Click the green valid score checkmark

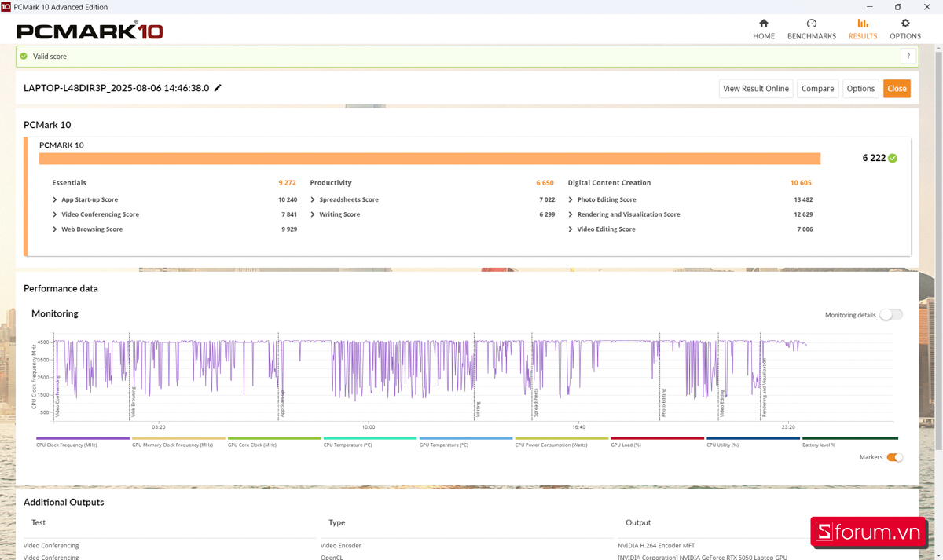tap(24, 57)
